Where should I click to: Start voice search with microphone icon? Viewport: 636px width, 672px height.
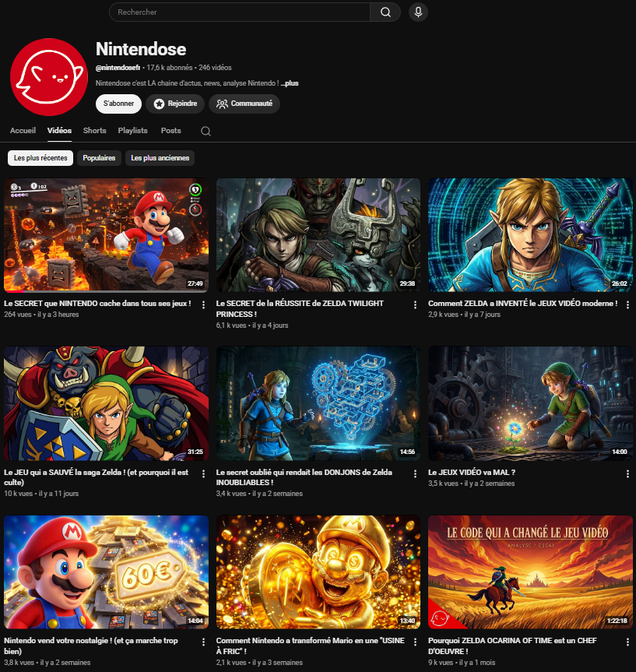[418, 12]
